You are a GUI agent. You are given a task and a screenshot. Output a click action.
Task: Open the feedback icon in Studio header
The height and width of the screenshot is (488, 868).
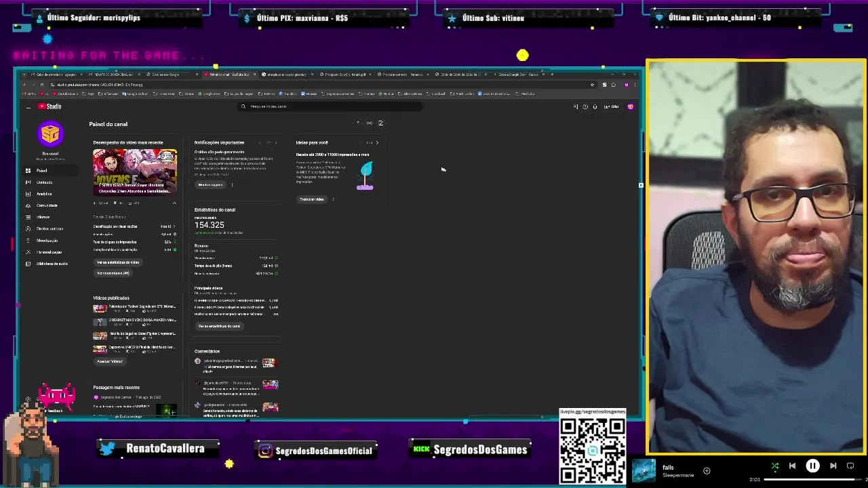[576, 106]
